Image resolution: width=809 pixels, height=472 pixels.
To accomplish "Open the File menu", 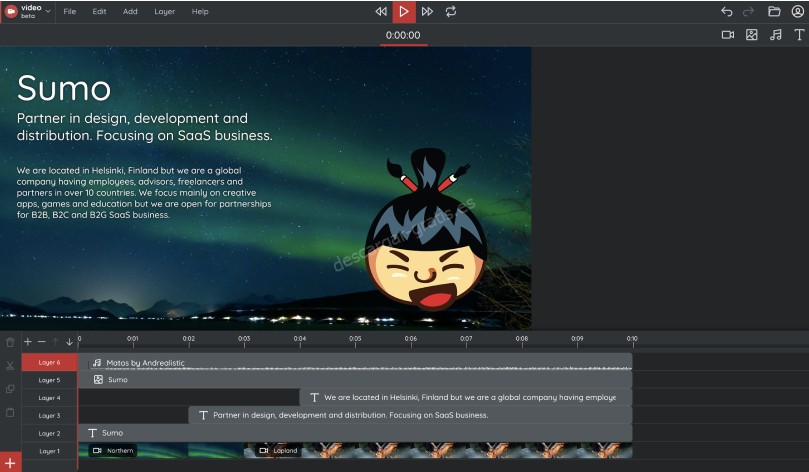I will 70,12.
